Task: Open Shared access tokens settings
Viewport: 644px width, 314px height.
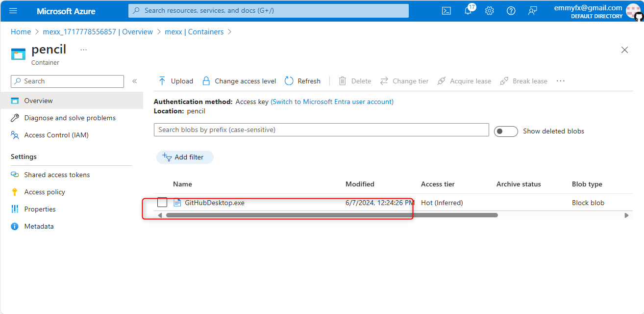Action: [x=57, y=175]
